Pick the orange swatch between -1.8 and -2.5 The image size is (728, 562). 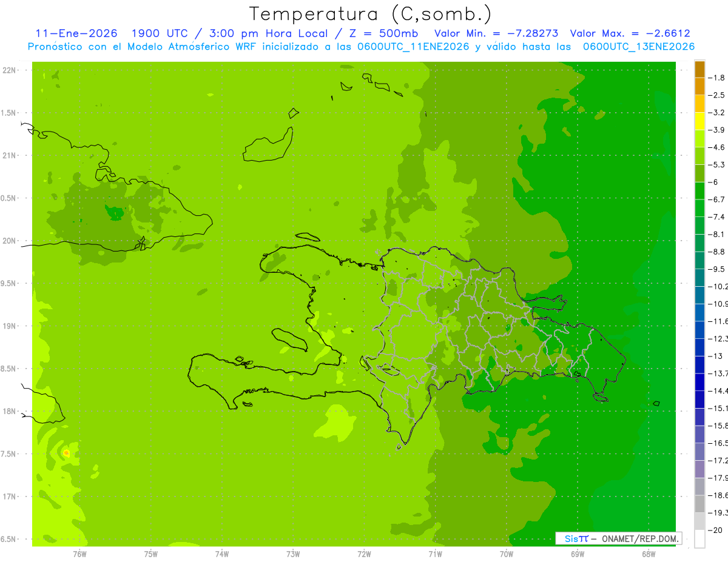pyautogui.click(x=699, y=86)
